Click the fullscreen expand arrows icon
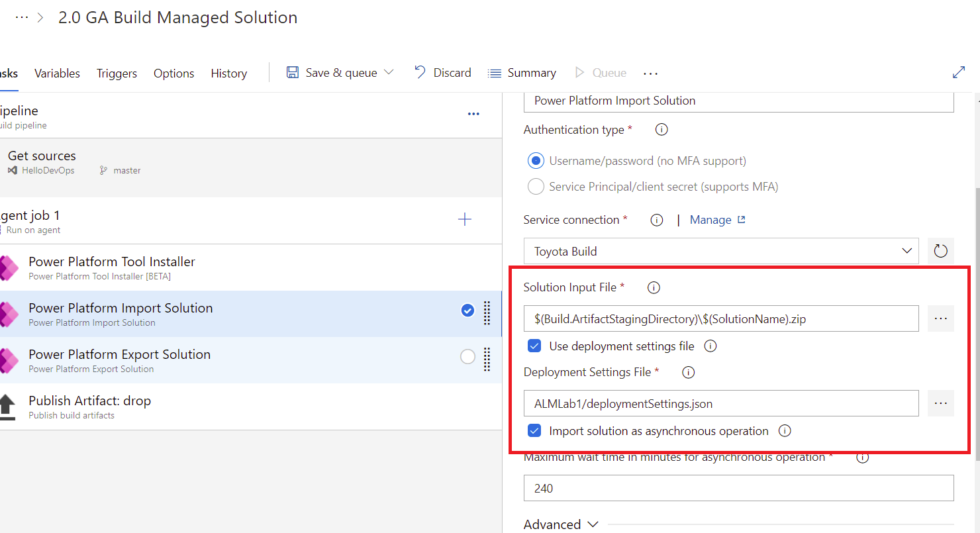 pos(958,73)
